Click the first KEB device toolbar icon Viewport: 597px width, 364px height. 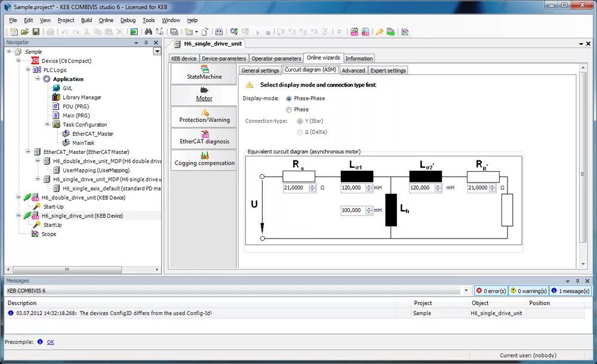click(x=355, y=32)
